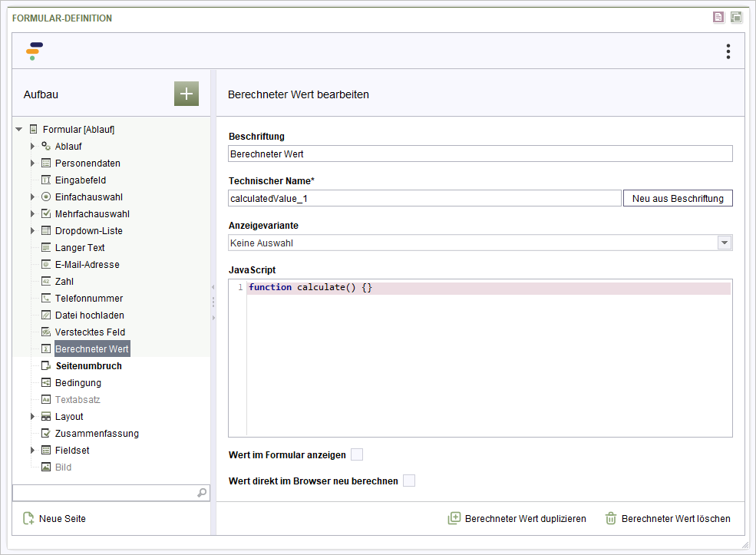Select Telefonnummer in the tree

[x=89, y=298]
